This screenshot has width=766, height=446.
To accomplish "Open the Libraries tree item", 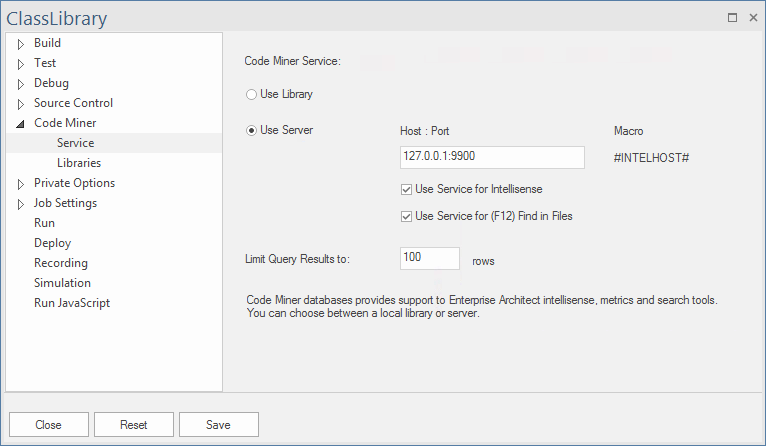I will (79, 163).
